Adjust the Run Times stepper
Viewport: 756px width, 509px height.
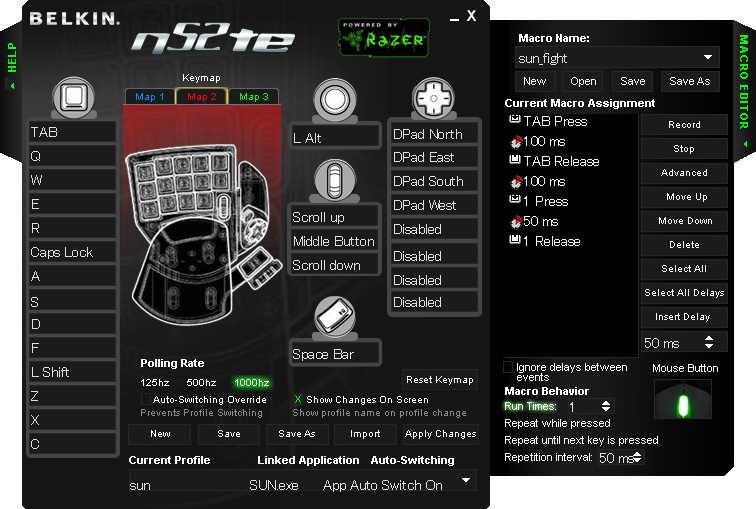[x=606, y=406]
